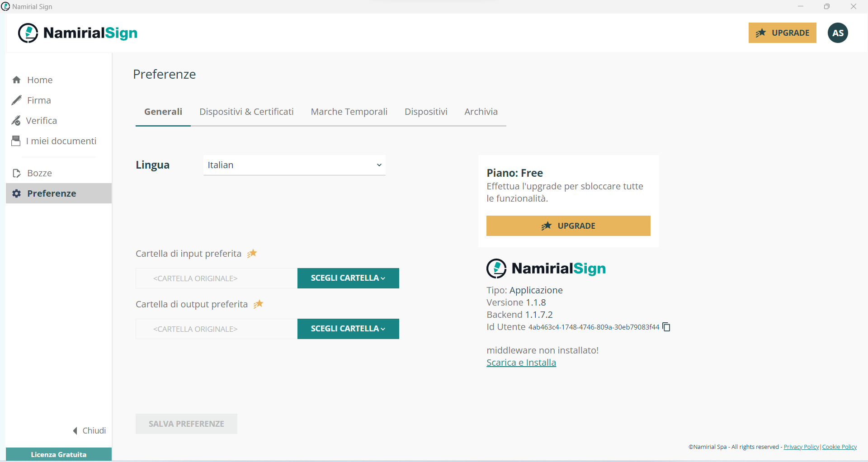Open Firma using the pen icon
Viewport: 868px width, 462px height.
[17, 100]
